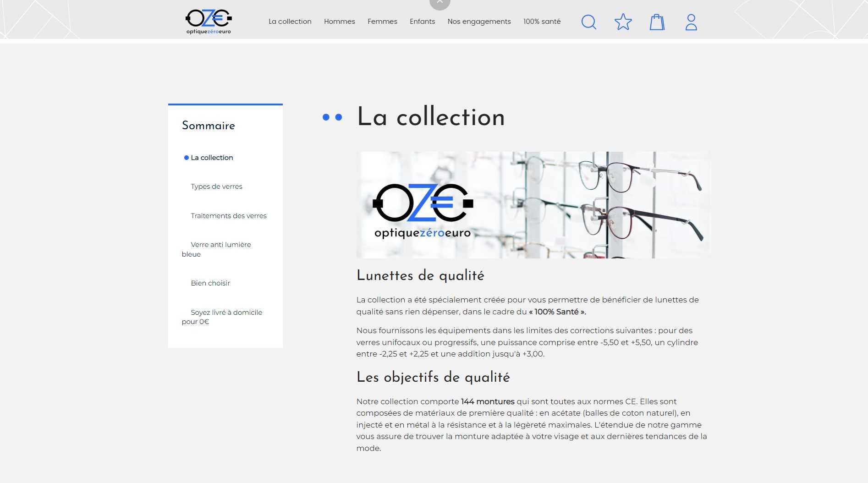Go to Verre anti lumière bleue
The height and width of the screenshot is (483, 868).
click(220, 245)
